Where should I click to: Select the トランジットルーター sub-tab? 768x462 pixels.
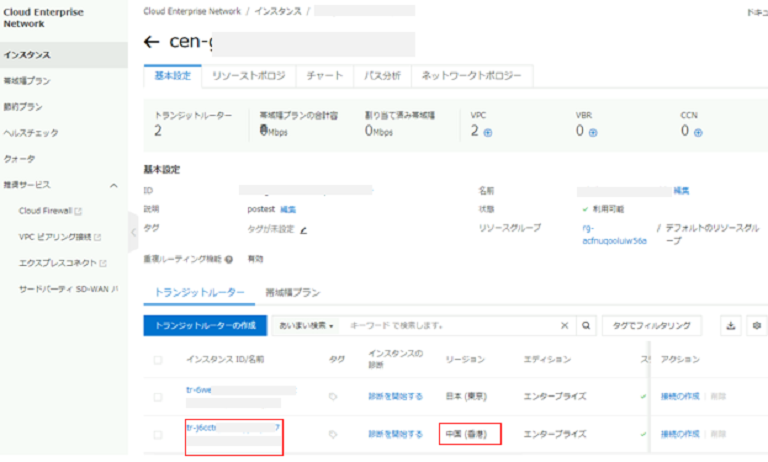click(199, 293)
